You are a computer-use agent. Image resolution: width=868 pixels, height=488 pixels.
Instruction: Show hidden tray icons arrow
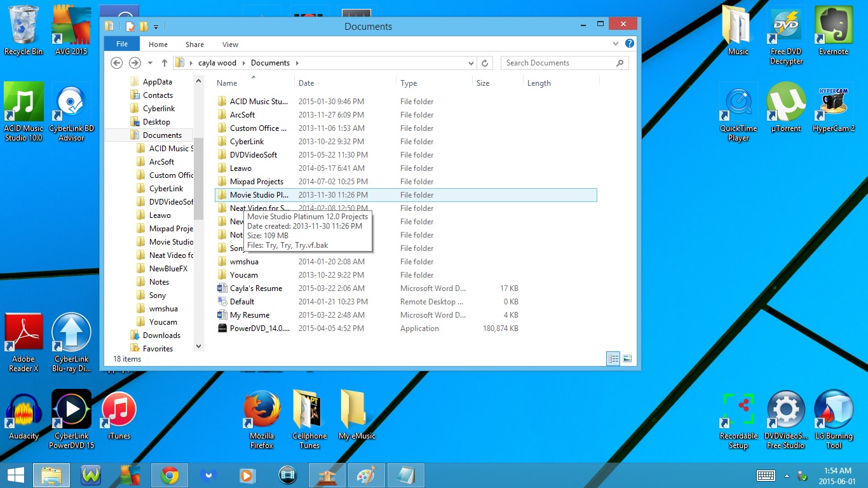click(787, 475)
